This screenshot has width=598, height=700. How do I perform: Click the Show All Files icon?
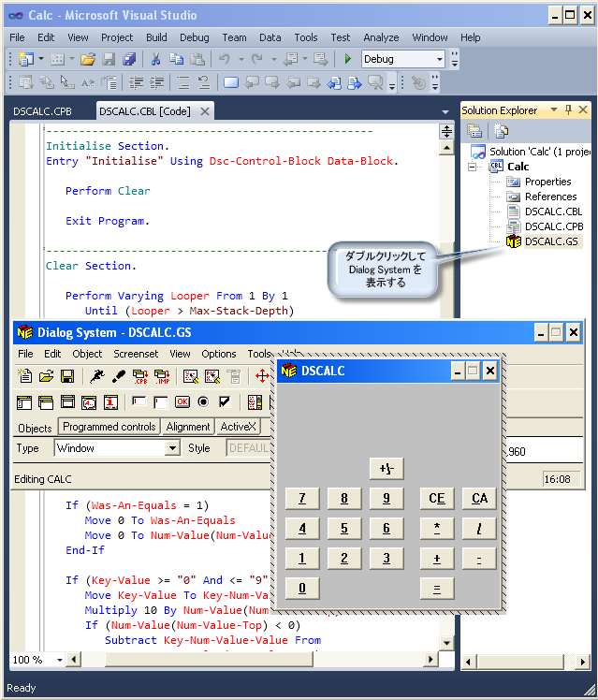click(x=501, y=131)
